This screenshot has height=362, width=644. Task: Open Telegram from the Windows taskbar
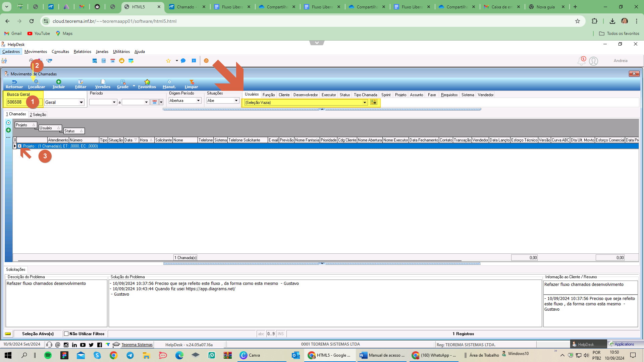130,355
